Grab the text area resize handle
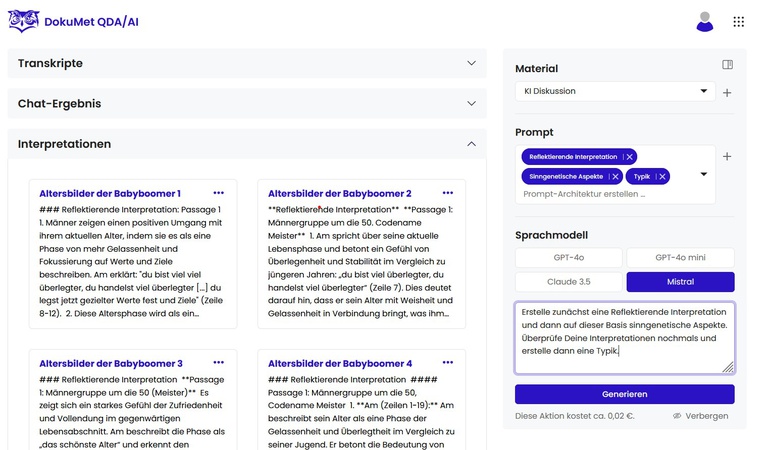Screen dimensions: 768x450 [728, 367]
